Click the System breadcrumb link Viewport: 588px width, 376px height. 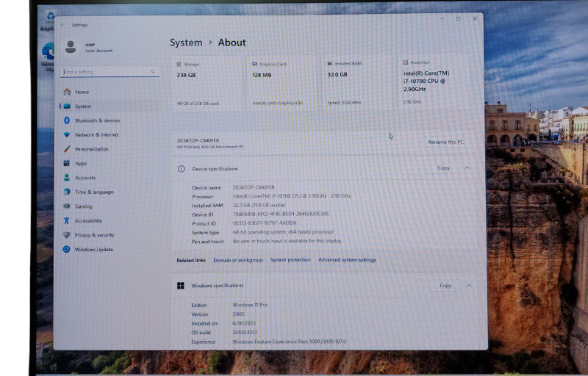point(186,43)
